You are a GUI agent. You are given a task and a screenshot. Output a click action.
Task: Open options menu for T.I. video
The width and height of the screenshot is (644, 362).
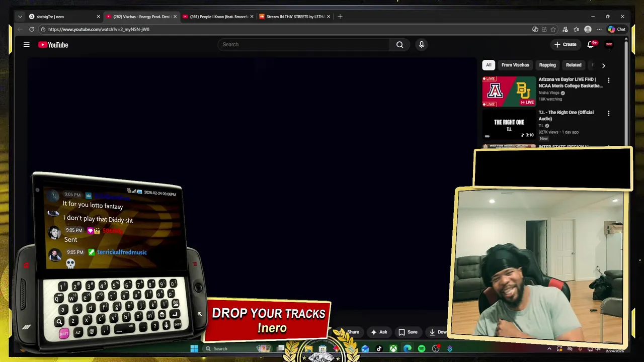point(609,114)
